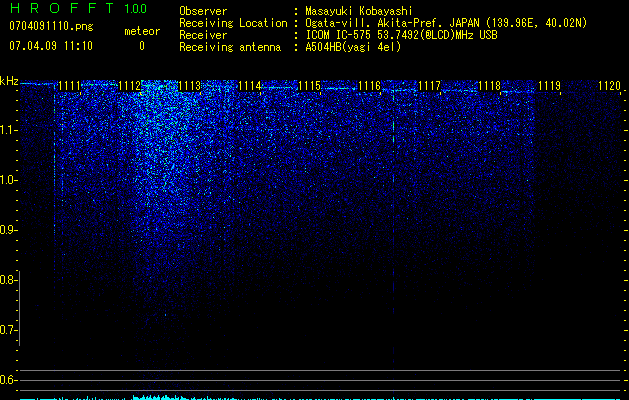Click the kHz axis unit label
The height and width of the screenshot is (400, 629).
pyautogui.click(x=9, y=81)
